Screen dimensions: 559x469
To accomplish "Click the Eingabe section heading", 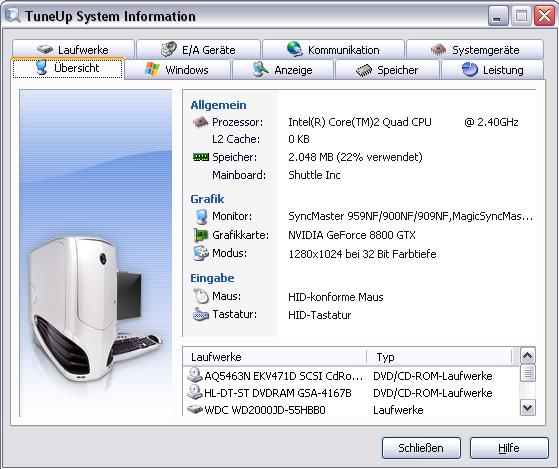I will (x=212, y=278).
